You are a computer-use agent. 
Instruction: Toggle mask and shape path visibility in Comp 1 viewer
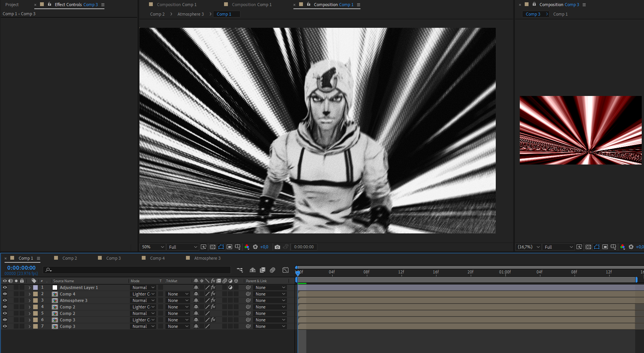[221, 247]
